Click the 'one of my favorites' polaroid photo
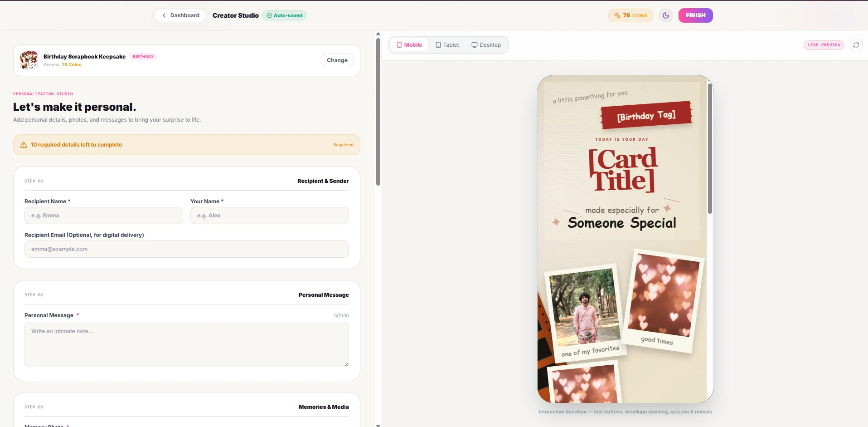This screenshot has height=427, width=868. click(584, 313)
